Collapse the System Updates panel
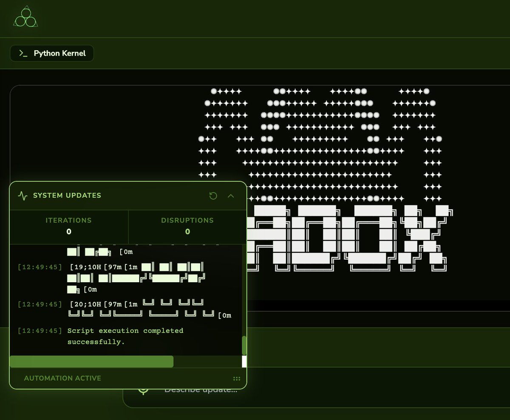510x420 pixels. [231, 196]
